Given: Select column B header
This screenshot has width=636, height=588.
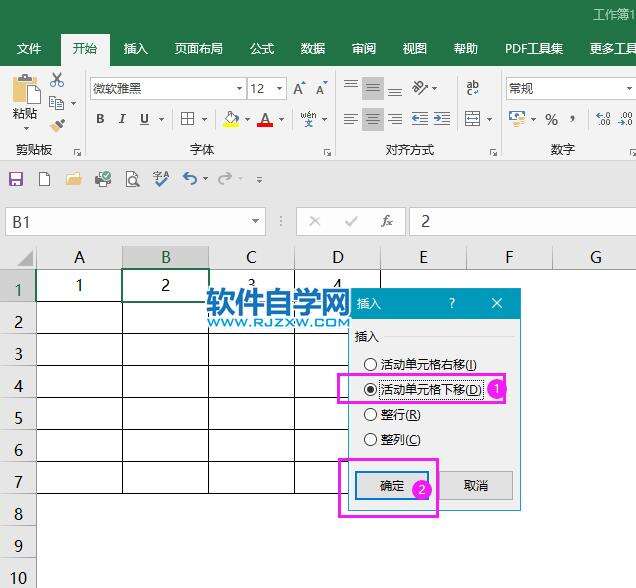Looking at the screenshot, I should [165, 257].
